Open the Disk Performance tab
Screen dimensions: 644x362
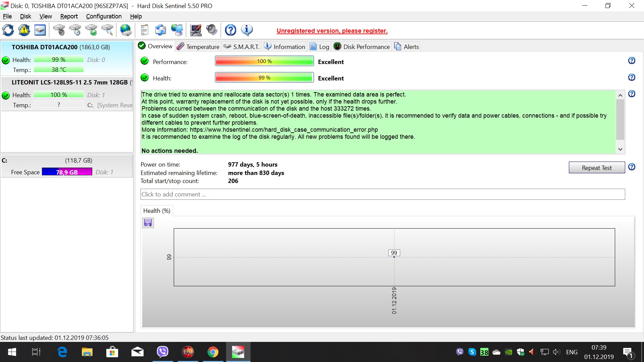click(x=362, y=47)
